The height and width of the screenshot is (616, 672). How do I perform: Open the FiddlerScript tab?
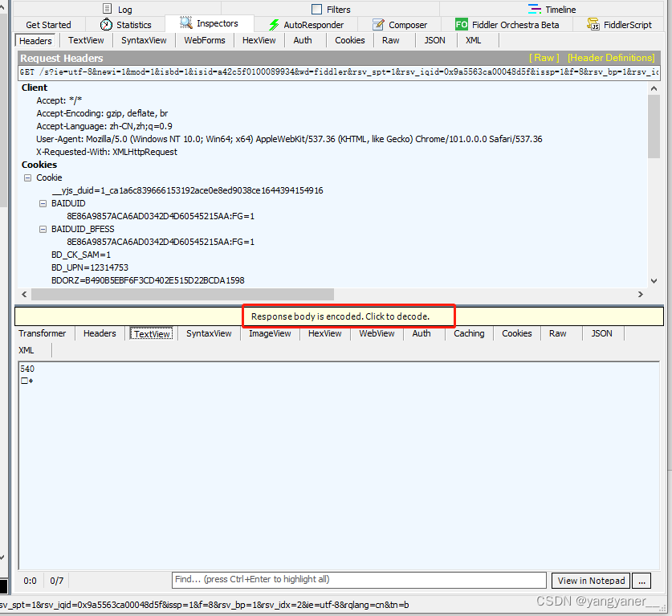click(619, 25)
